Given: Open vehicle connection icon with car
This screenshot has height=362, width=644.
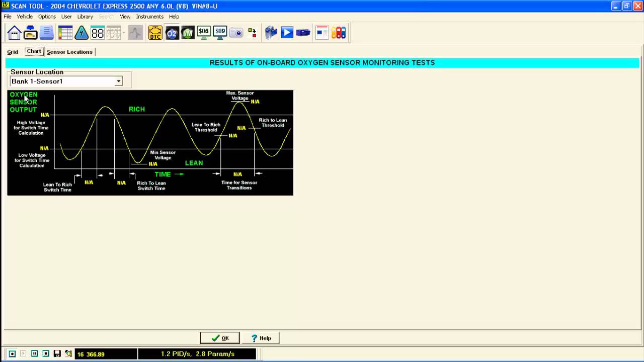Looking at the screenshot, I should (30, 33).
